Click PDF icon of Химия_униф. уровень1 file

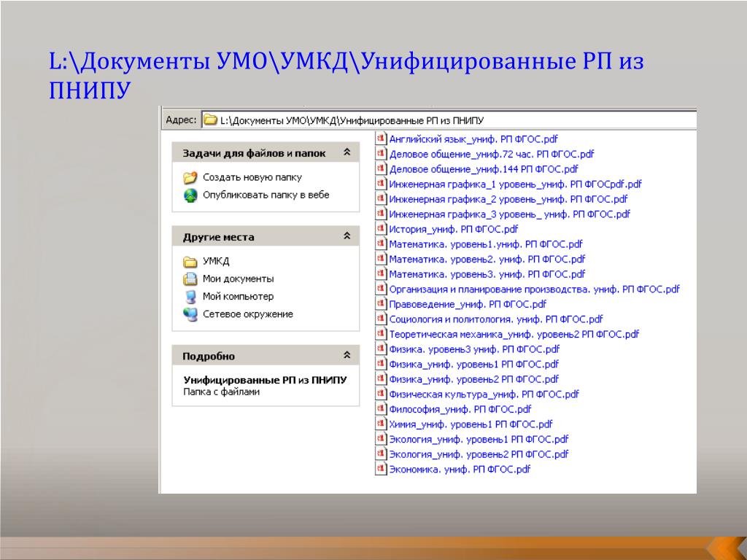pos(381,424)
